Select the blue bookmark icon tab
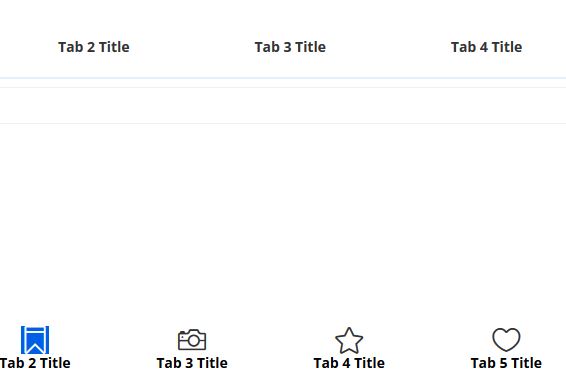The image size is (566, 381). coord(35,340)
